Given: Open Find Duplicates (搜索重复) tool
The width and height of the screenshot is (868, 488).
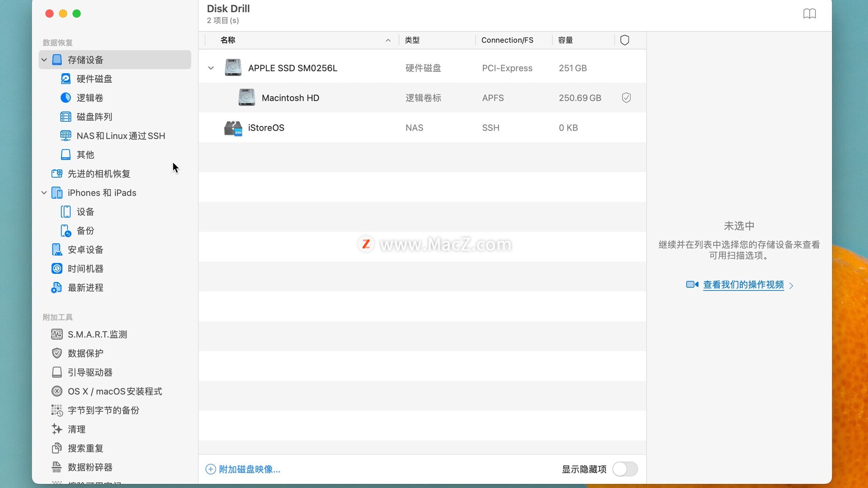Looking at the screenshot, I should [x=85, y=448].
